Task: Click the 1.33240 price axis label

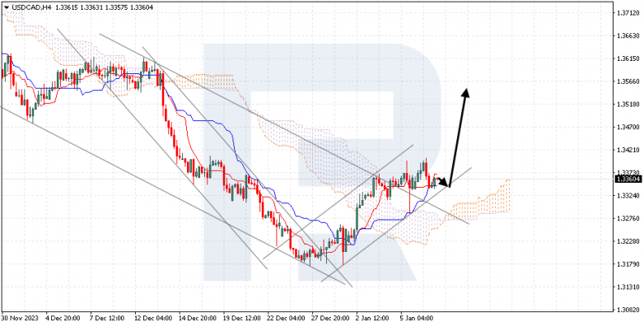Action: (628, 195)
